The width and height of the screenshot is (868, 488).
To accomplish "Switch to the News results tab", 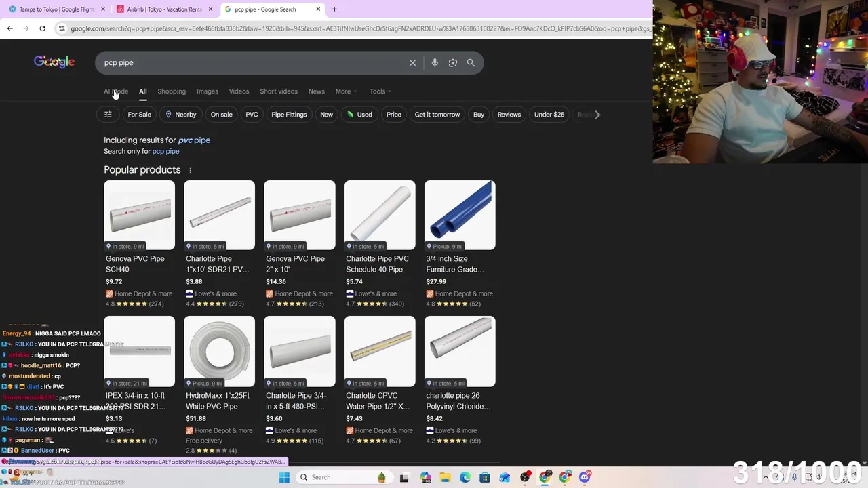I will click(x=317, y=91).
